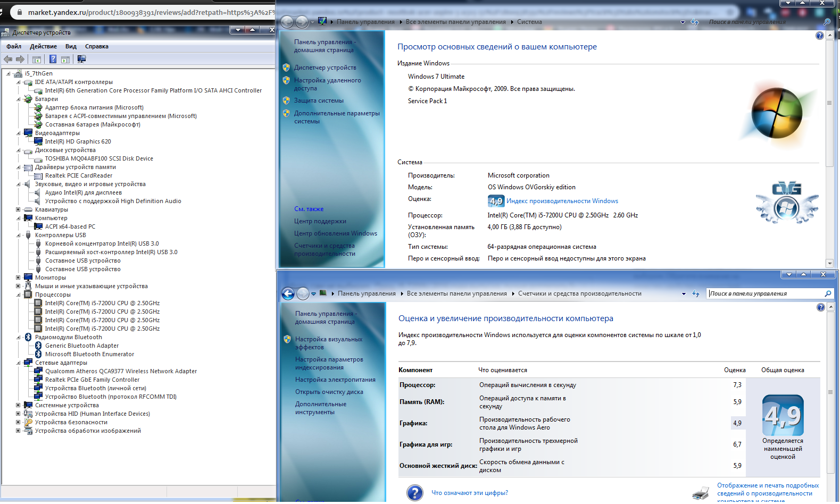Click the shield icon next to Защита системы
Viewport: 840px width, 504px height.
[x=286, y=100]
